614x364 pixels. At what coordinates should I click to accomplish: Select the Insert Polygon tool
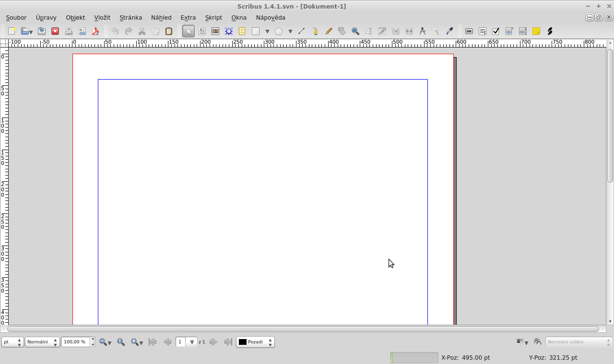click(x=279, y=31)
